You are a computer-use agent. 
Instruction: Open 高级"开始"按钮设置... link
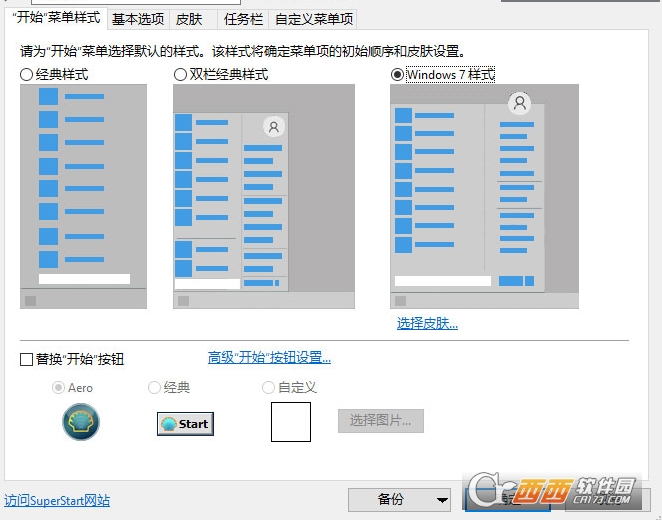(x=269, y=357)
